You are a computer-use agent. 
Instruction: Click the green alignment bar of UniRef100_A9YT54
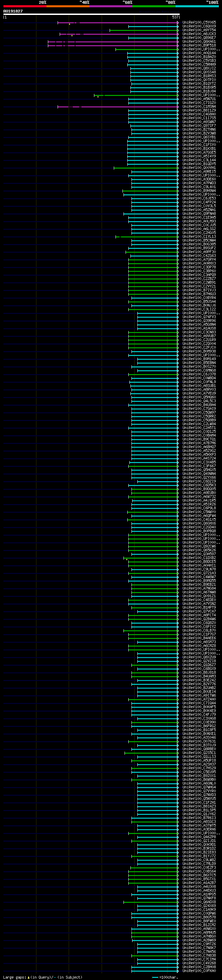coord(144,31)
